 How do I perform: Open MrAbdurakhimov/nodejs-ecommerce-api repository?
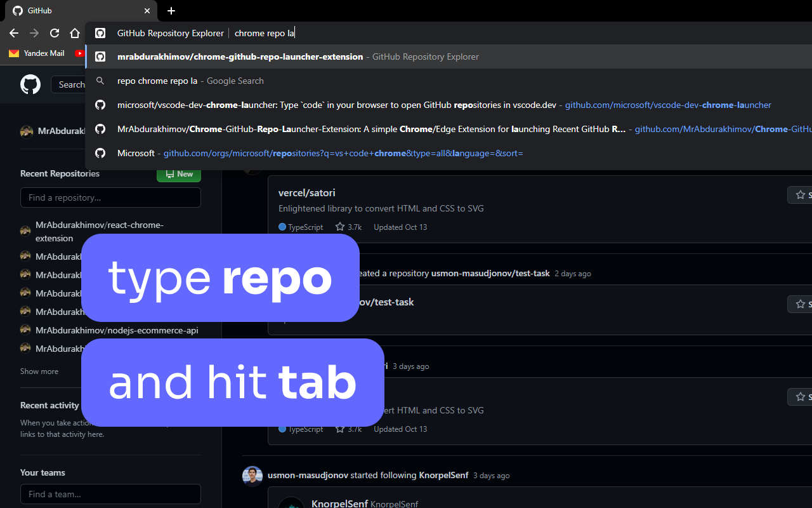[x=117, y=330]
